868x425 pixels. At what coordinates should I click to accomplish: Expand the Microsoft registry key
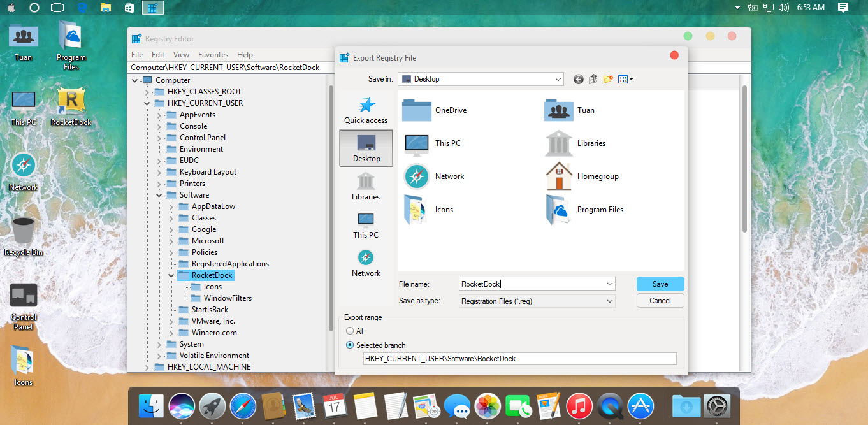[x=170, y=240]
